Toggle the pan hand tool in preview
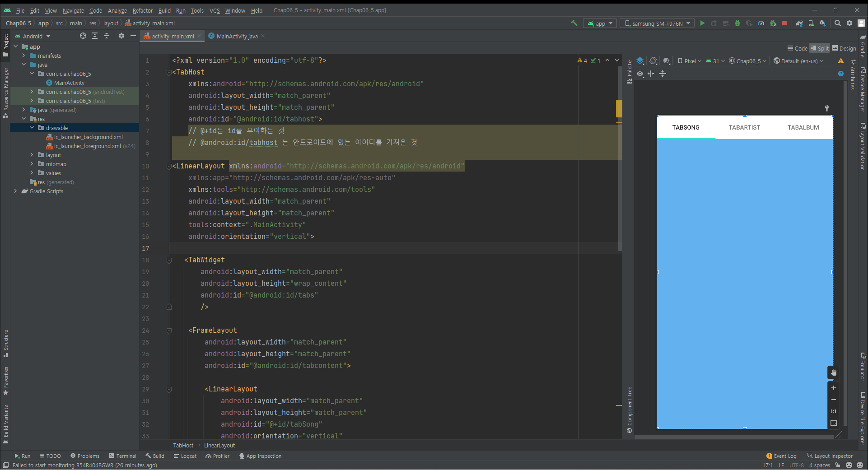The image size is (868, 470). (x=834, y=372)
